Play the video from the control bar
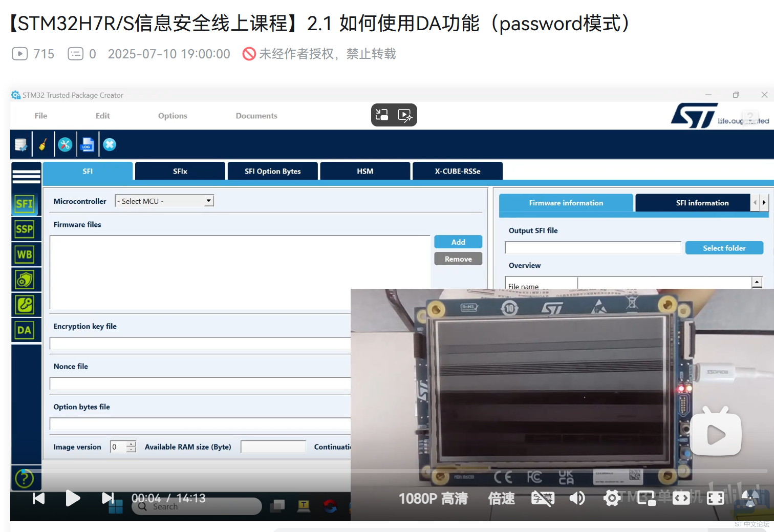The width and height of the screenshot is (774, 532). click(x=73, y=498)
